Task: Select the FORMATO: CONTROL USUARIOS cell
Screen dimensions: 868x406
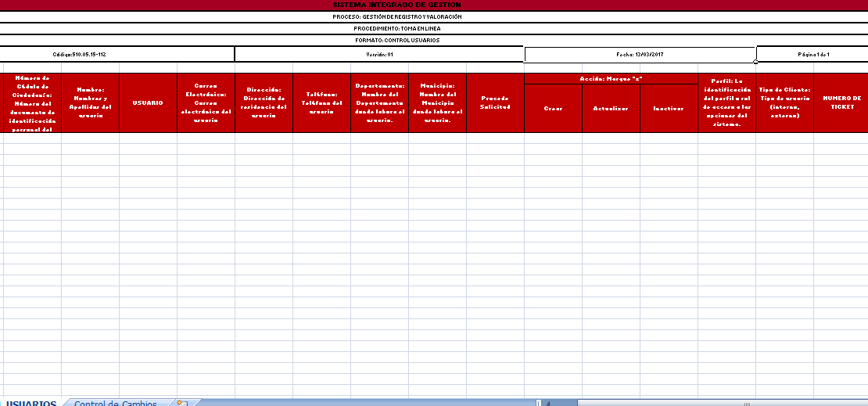Action: click(x=434, y=40)
